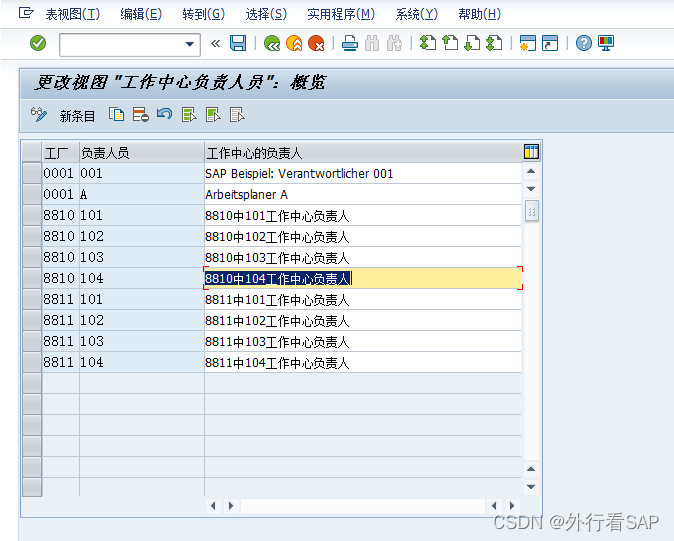674x541 pixels.
Task: Click the Copy As icon
Action: [116, 115]
